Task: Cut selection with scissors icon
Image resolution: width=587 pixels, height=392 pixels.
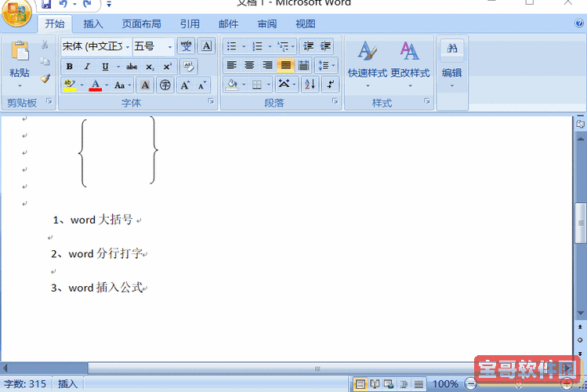Action: 45,45
